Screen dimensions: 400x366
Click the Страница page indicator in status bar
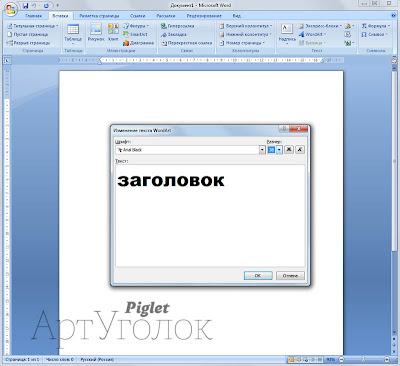click(x=22, y=360)
